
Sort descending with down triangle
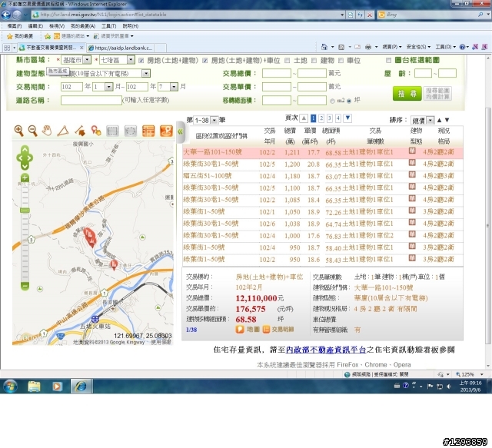[447, 120]
